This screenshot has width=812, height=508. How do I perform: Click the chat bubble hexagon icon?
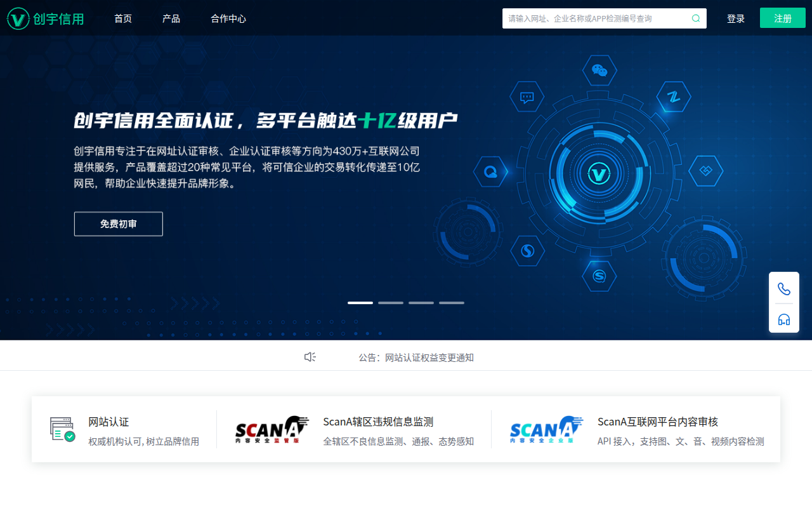[x=527, y=97]
